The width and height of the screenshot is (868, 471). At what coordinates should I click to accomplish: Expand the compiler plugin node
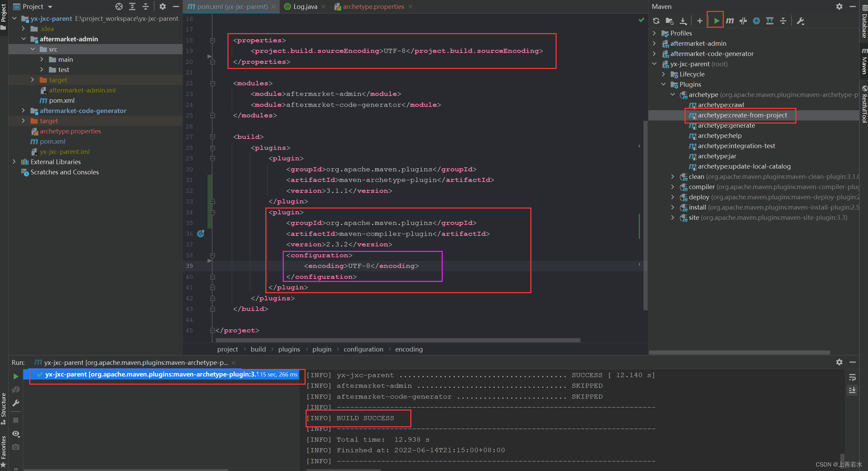673,187
